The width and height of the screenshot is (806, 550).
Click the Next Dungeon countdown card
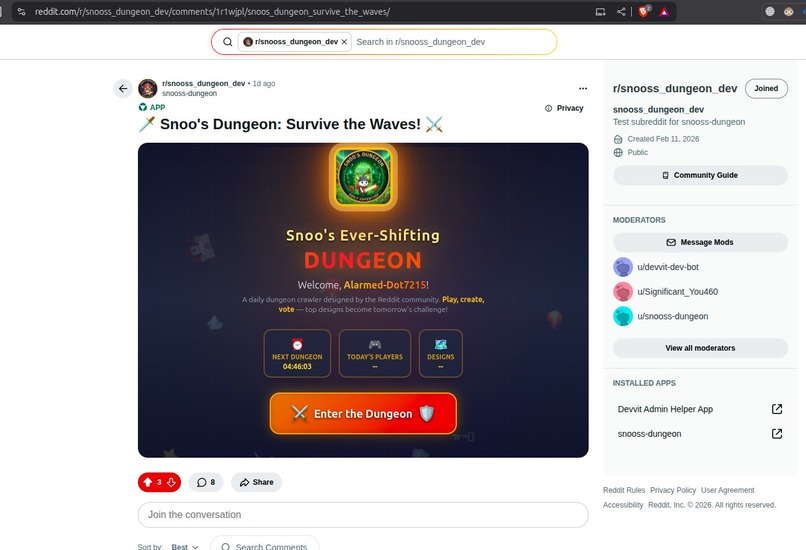coord(297,354)
